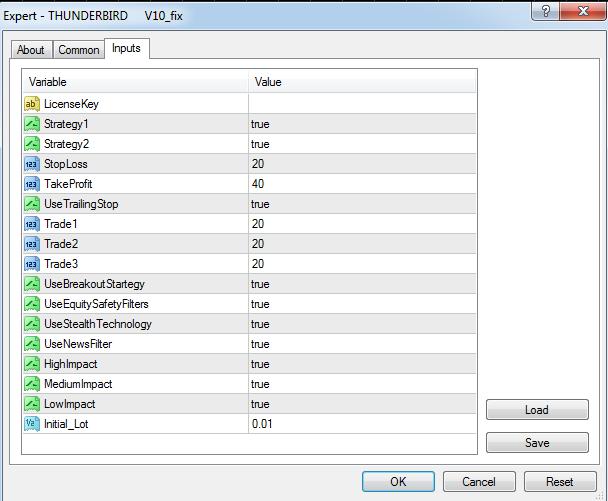The width and height of the screenshot is (608, 501).
Task: Close the Expert dialog window
Action: pyautogui.click(x=583, y=11)
